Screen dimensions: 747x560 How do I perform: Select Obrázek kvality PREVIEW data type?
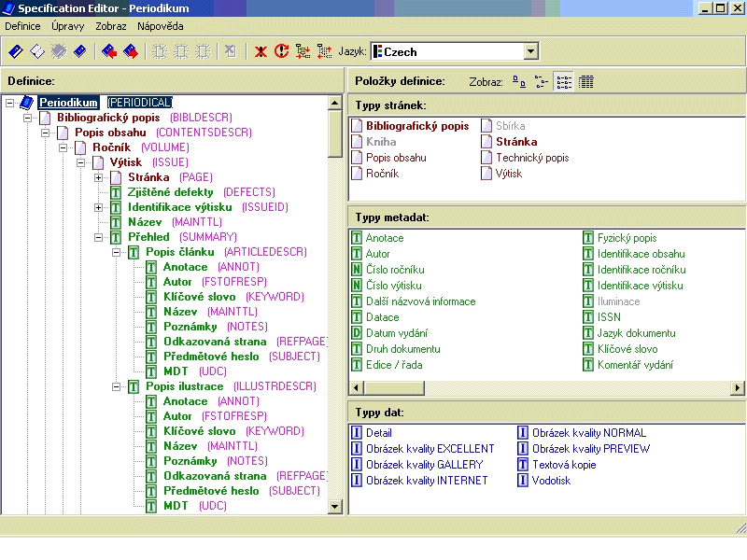tap(591, 449)
